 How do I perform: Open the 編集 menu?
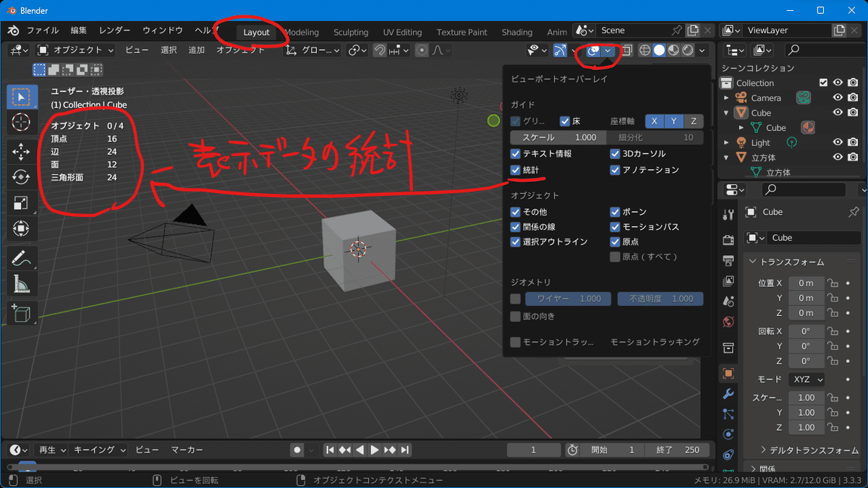(79, 30)
